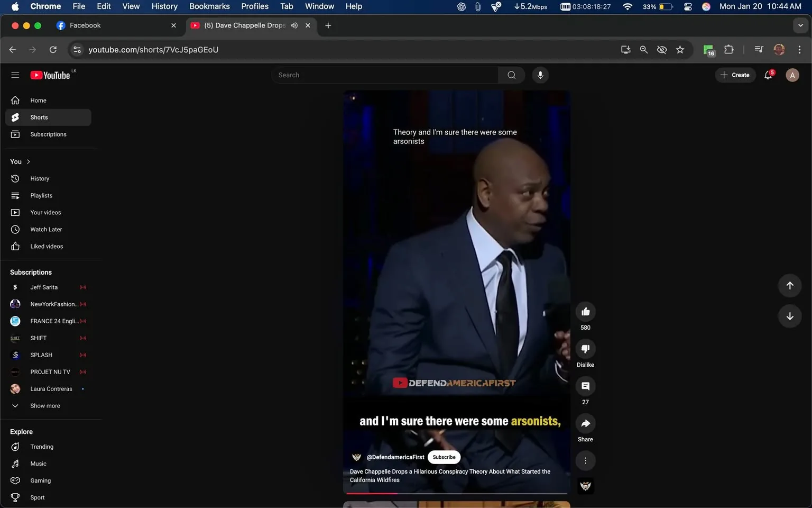Viewport: 812px width, 508px height.
Task: Open the notifications bell
Action: coord(768,75)
